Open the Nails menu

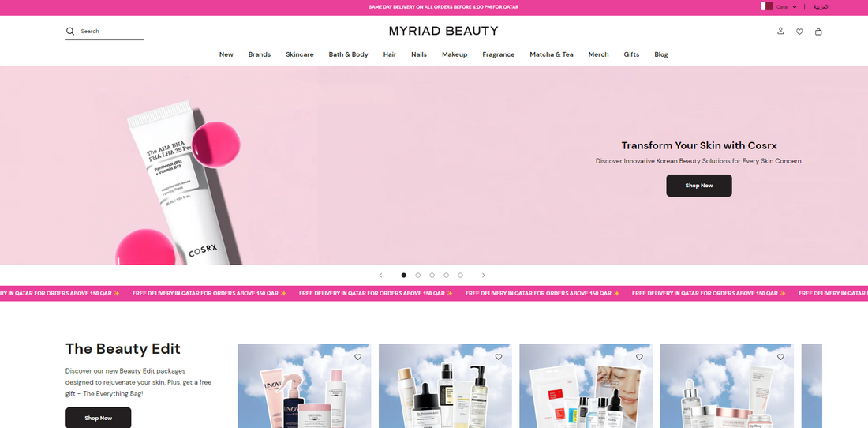419,54
